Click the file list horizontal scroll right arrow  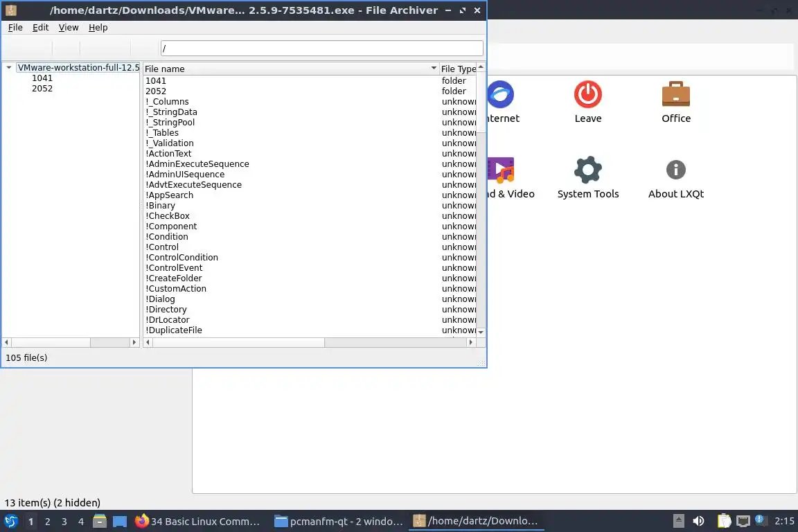point(471,343)
